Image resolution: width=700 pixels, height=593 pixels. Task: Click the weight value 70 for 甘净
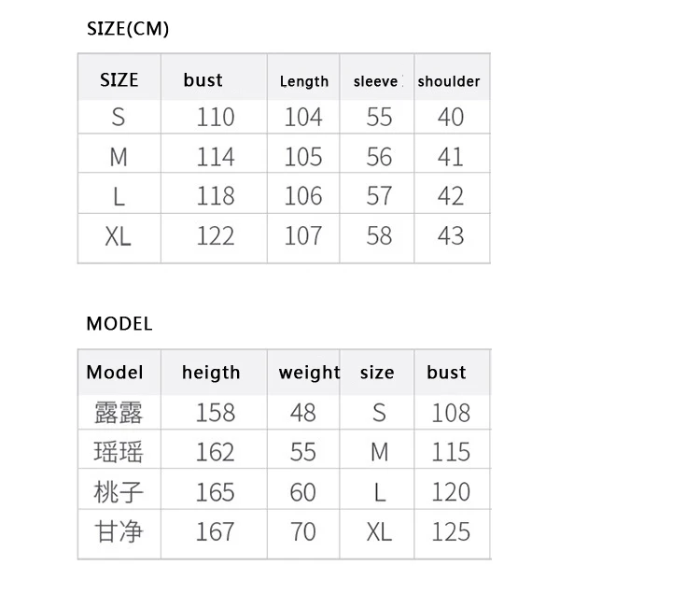[x=303, y=531]
